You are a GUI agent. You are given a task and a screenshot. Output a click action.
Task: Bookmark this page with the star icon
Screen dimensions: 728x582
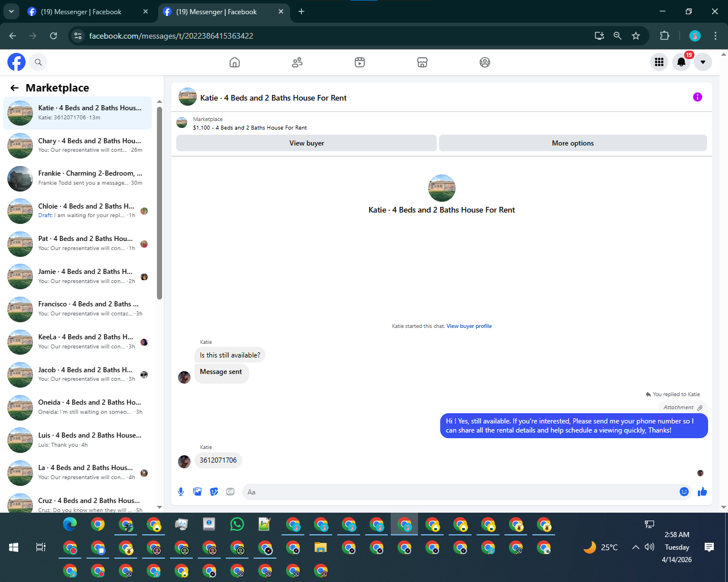(636, 36)
